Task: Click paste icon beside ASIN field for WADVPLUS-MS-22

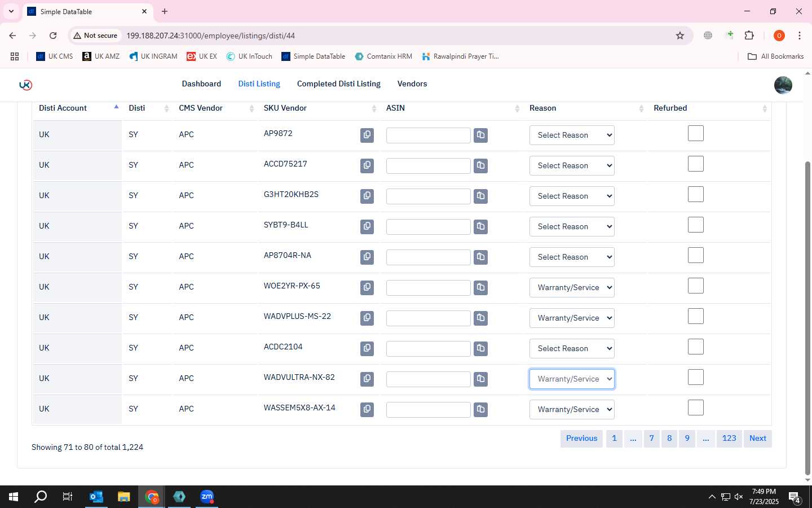Action: 480,318
